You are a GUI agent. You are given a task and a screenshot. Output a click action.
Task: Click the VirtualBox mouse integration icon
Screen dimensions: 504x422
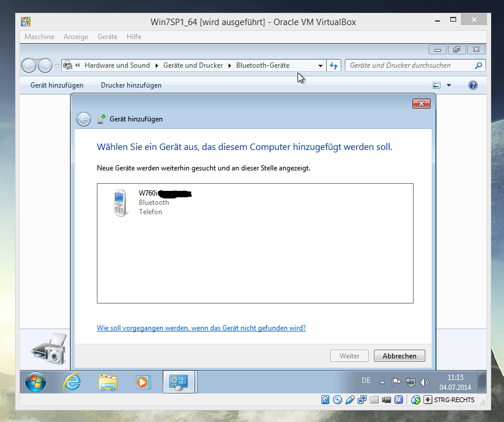415,400
